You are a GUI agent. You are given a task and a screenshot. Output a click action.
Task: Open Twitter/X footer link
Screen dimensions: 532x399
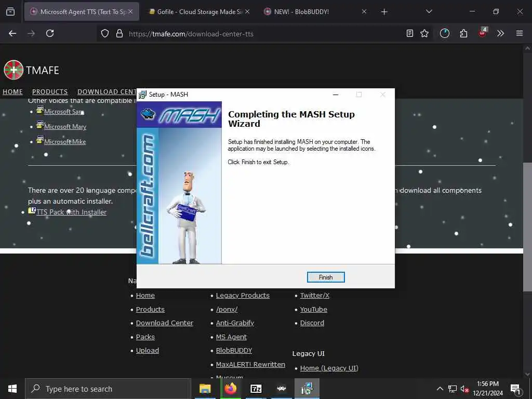[314, 296]
